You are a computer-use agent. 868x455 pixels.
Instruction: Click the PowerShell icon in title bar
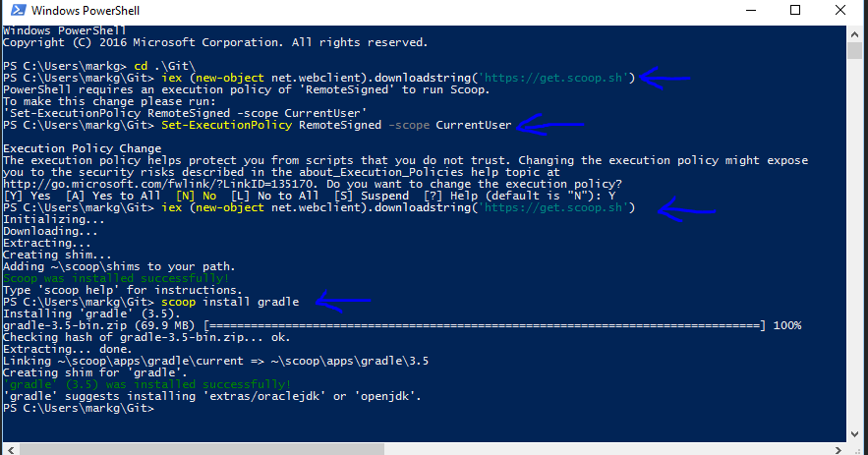[x=18, y=10]
